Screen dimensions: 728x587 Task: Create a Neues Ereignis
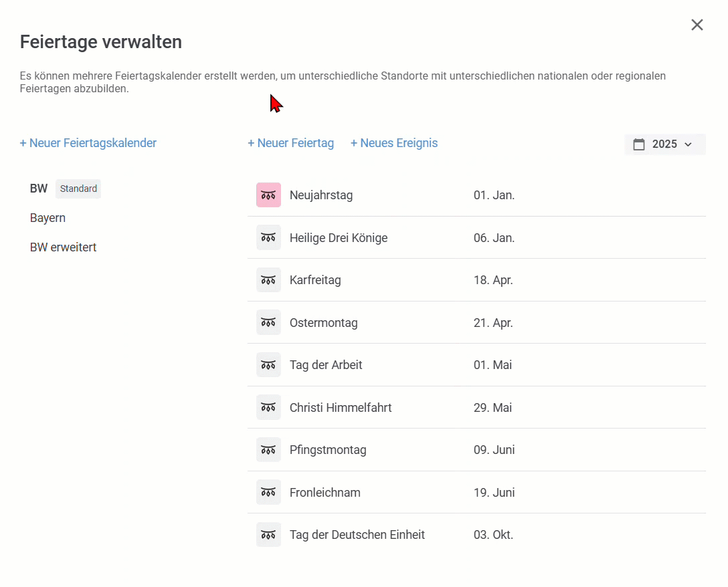[394, 143]
